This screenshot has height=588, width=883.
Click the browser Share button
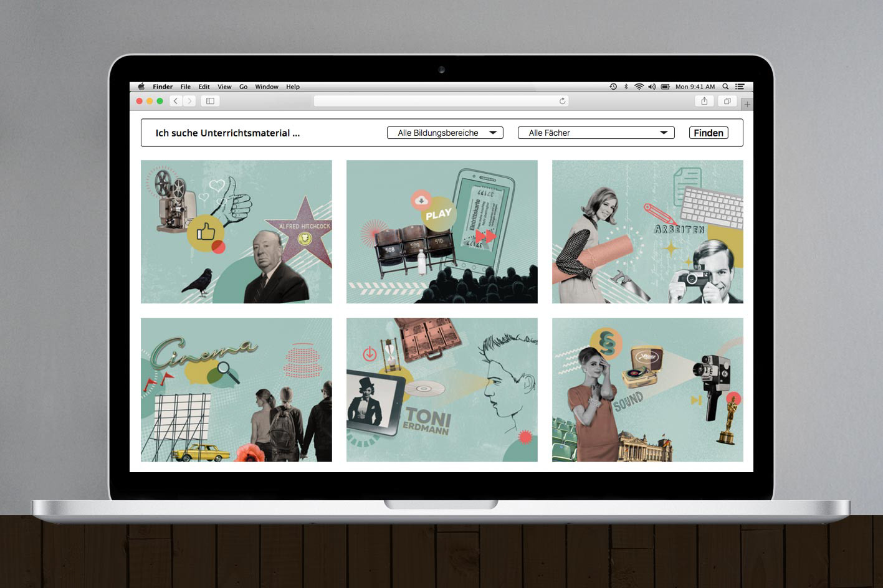click(x=704, y=101)
